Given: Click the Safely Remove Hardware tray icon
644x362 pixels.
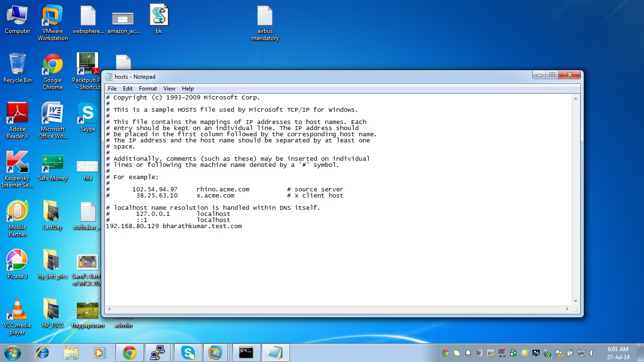Looking at the screenshot, I should pyautogui.click(x=547, y=353).
